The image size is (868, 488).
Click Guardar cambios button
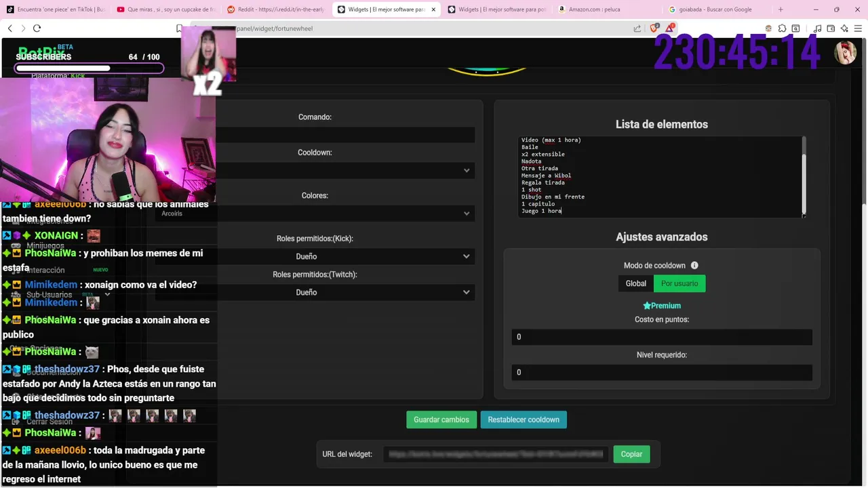[x=441, y=420]
